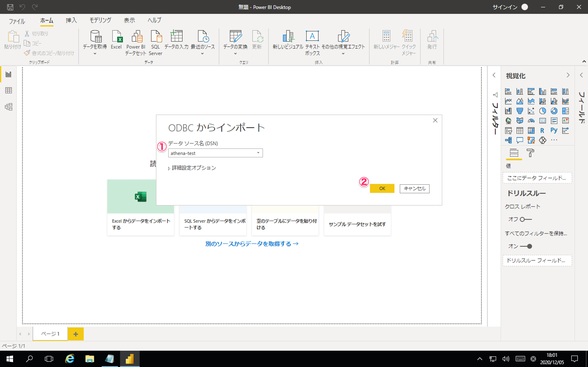588x367 pixels.
Task: Expand 詳細設定オプション (Advanced options)
Action: tap(192, 168)
